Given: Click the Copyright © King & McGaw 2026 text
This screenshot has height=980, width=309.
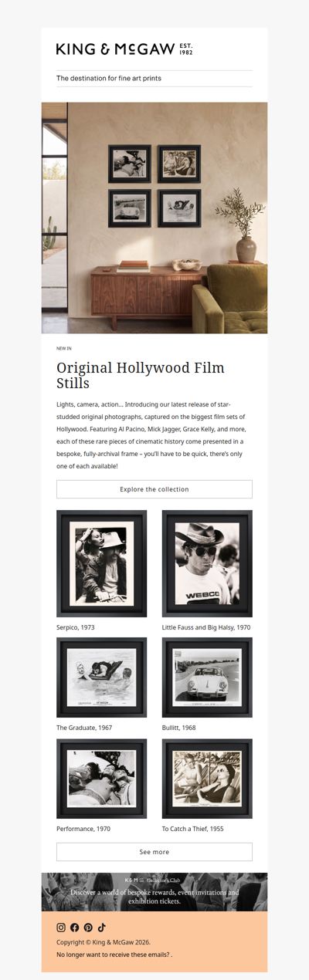Looking at the screenshot, I should [104, 942].
